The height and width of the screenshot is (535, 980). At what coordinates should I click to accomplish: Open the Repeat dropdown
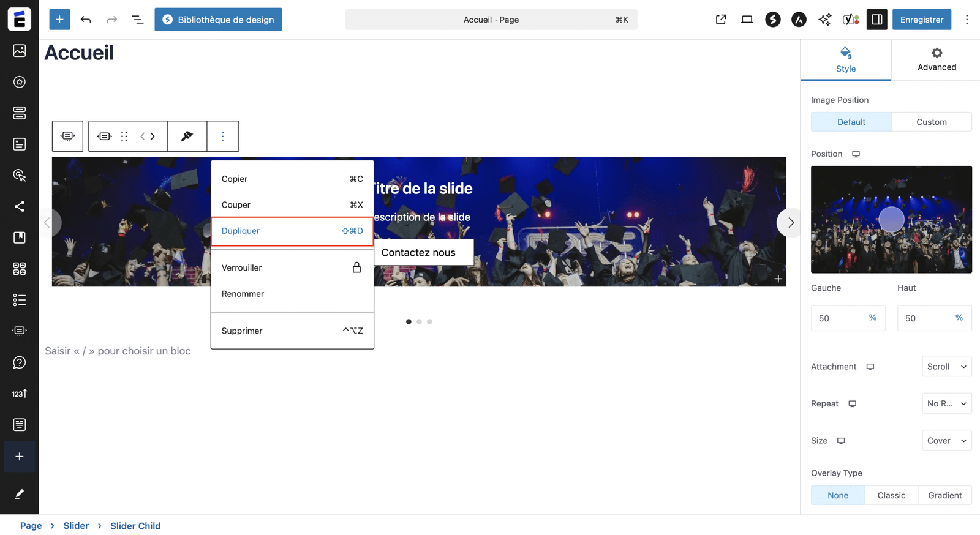tap(946, 403)
